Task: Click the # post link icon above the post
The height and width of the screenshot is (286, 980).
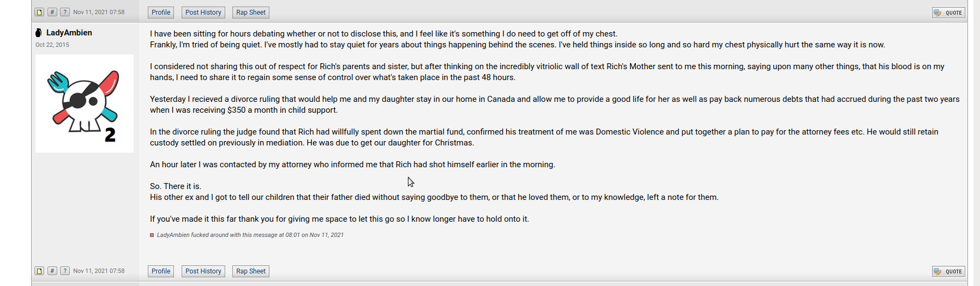Action: tap(52, 12)
